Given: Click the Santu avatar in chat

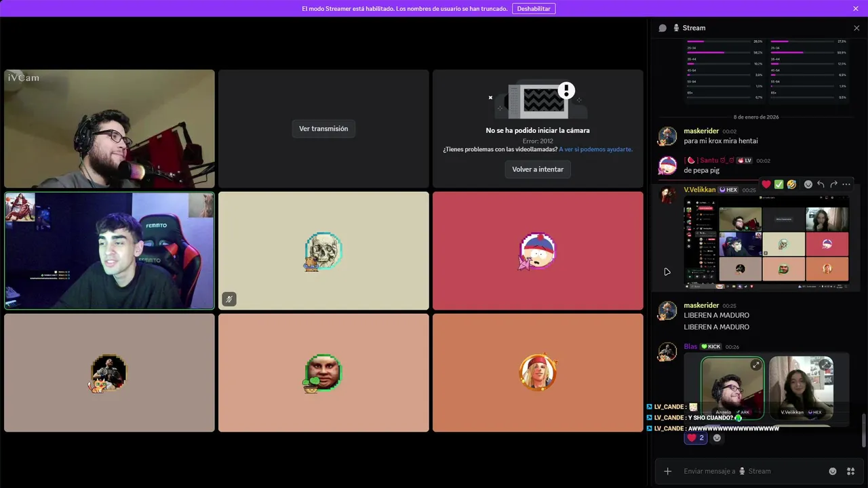Looking at the screenshot, I should tap(668, 165).
